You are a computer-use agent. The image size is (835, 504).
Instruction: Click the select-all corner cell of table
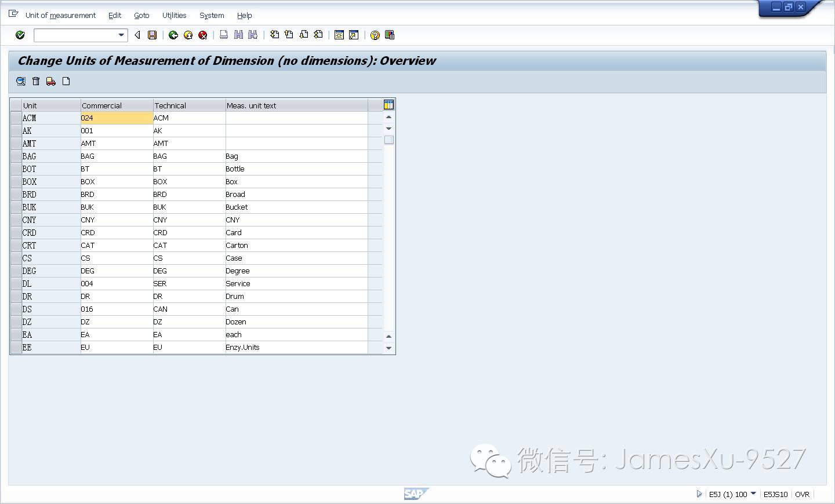pyautogui.click(x=16, y=105)
